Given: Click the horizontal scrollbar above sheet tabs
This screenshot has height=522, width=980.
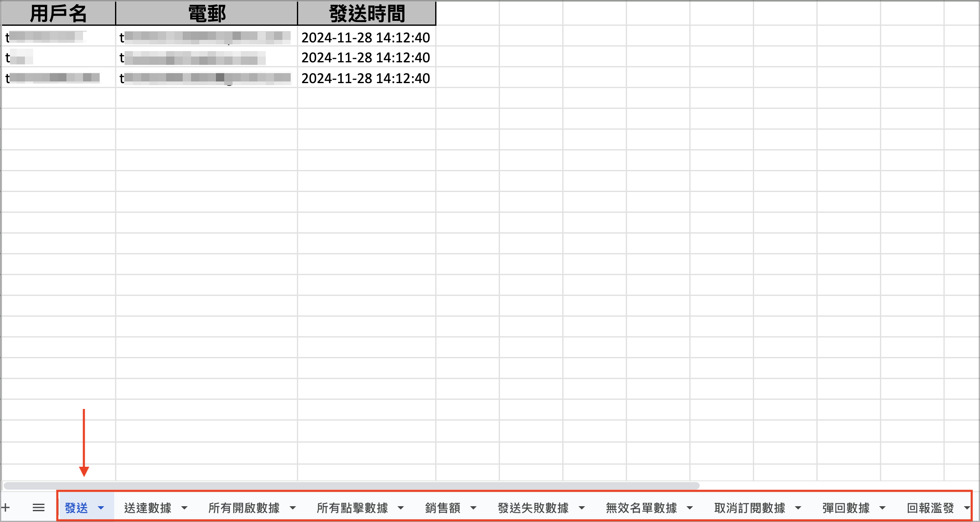Looking at the screenshot, I should 351,485.
